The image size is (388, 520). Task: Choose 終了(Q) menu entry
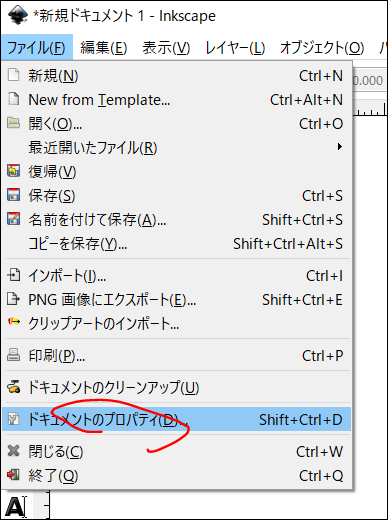click(177, 476)
